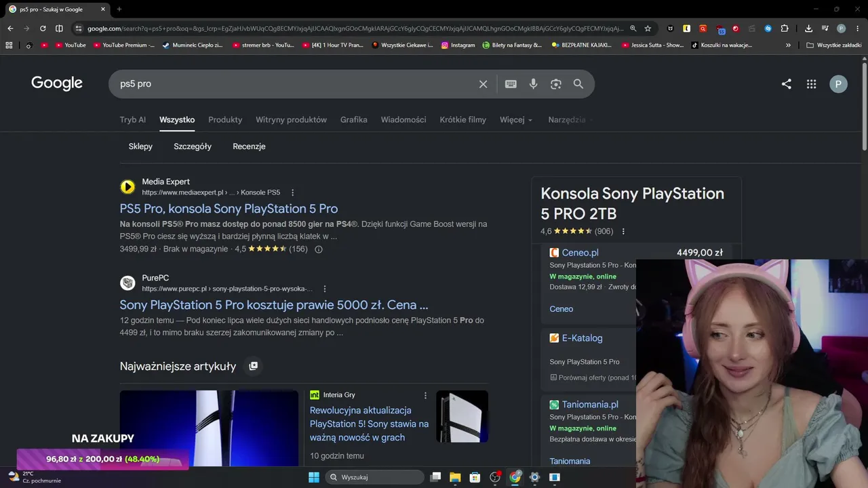The height and width of the screenshot is (488, 868).
Task: Open the blue Shazam extension
Action: click(x=768, y=28)
